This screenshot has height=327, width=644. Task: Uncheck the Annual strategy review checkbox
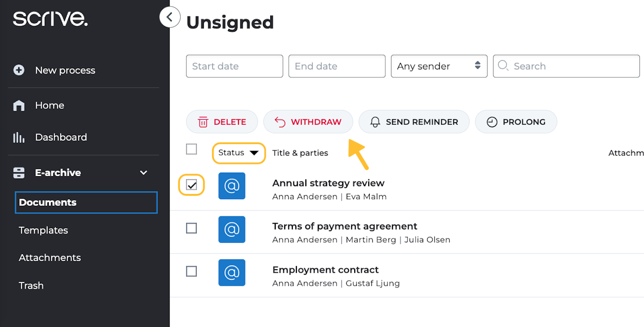coord(192,185)
